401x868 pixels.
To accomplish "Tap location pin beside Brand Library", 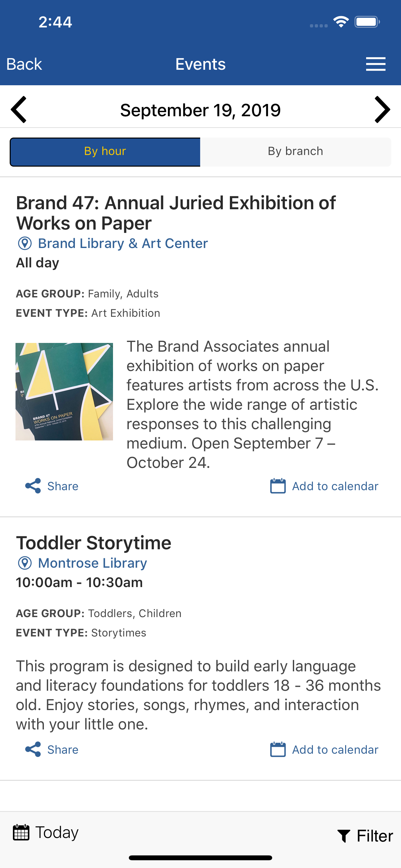I will [25, 243].
